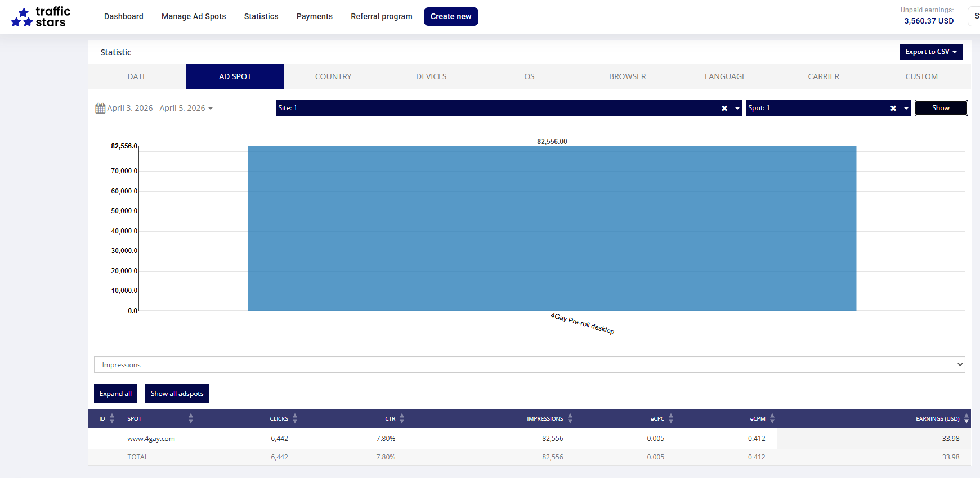The height and width of the screenshot is (478, 980).
Task: Sort table by ID column arrows
Action: click(112, 418)
